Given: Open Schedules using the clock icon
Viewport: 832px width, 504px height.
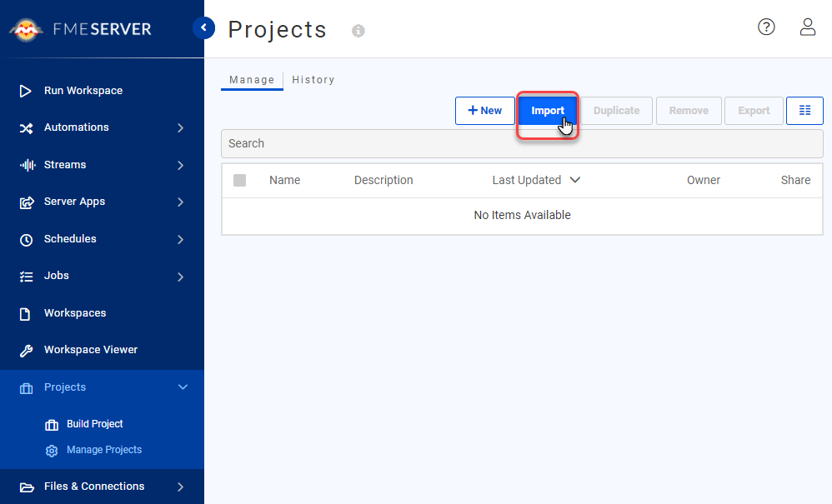Looking at the screenshot, I should coord(25,239).
